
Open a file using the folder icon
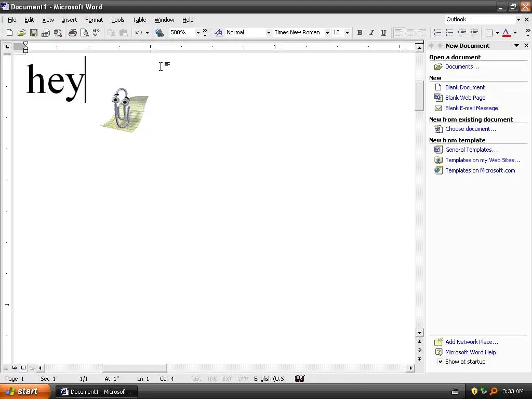point(21,33)
